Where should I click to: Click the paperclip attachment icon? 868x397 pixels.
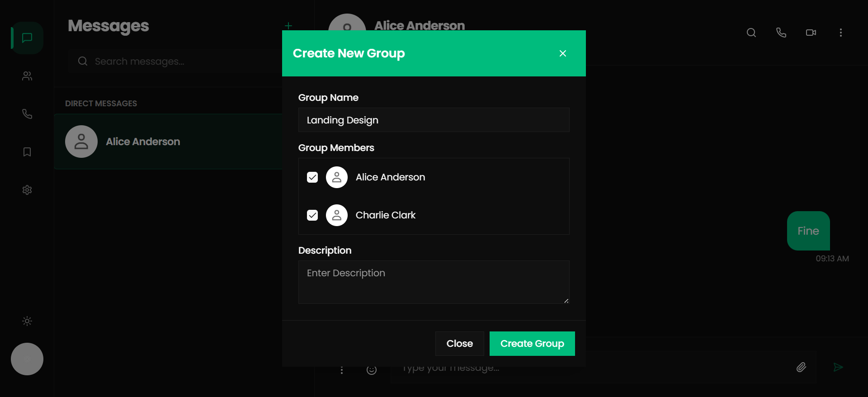click(x=801, y=367)
